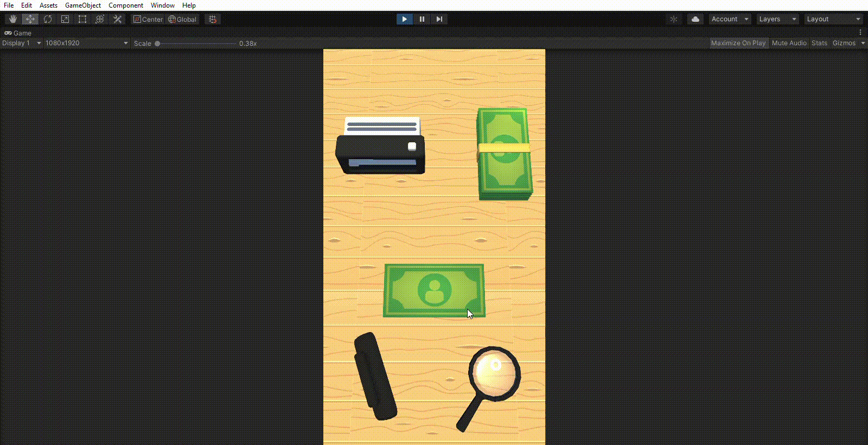Open Game view options menu dots
868x445 pixels.
860,33
